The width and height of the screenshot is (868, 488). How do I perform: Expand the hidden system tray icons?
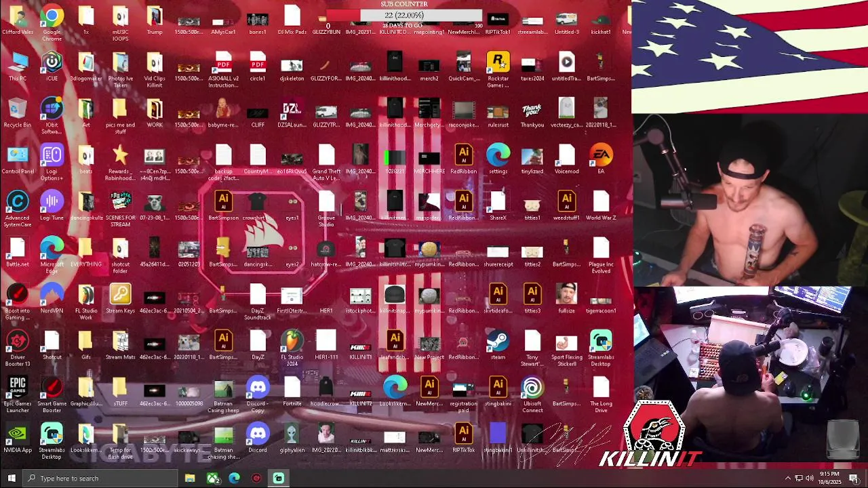coord(787,479)
